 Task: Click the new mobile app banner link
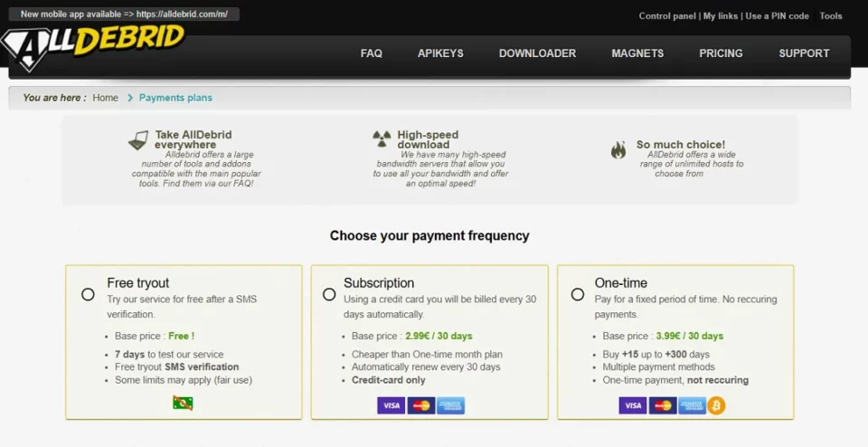point(124,14)
